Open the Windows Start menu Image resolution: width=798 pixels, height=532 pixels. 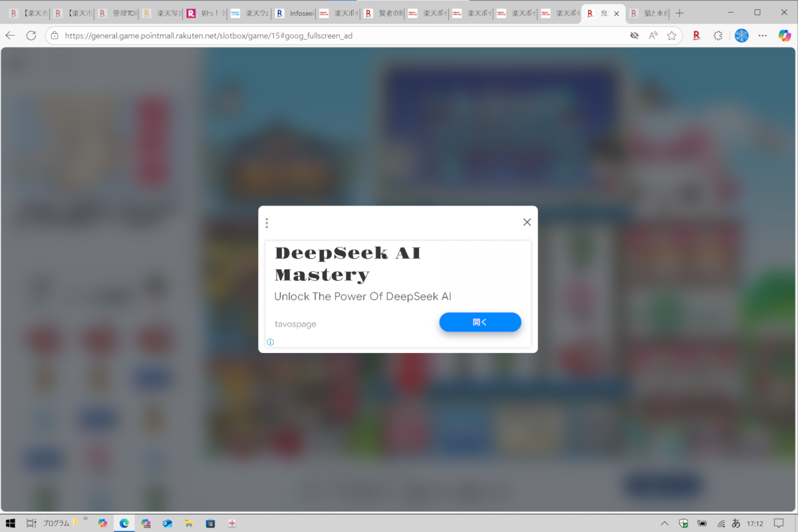point(10,523)
